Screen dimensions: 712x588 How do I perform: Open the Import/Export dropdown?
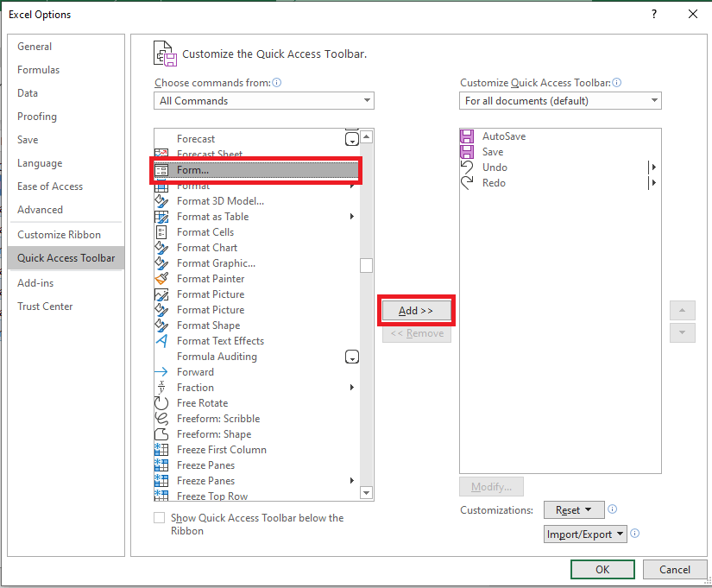click(x=585, y=534)
